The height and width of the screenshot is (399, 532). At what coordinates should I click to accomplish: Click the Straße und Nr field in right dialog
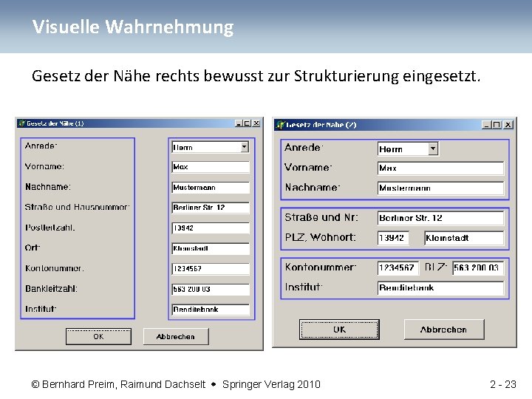pyautogui.click(x=440, y=218)
